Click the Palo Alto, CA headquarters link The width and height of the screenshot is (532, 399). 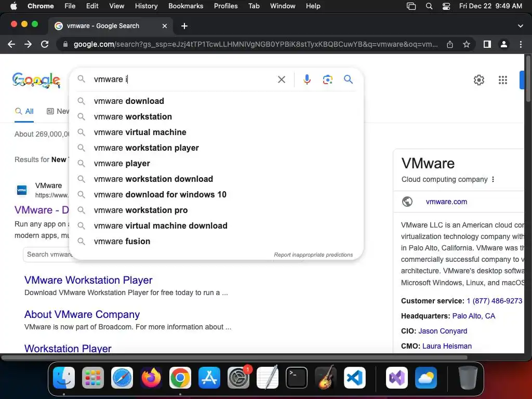474,316
